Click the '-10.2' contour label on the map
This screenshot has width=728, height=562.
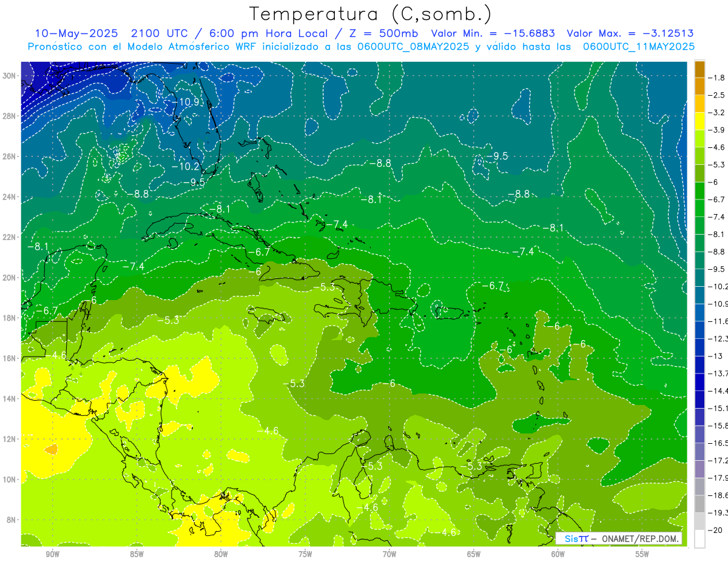(x=186, y=166)
